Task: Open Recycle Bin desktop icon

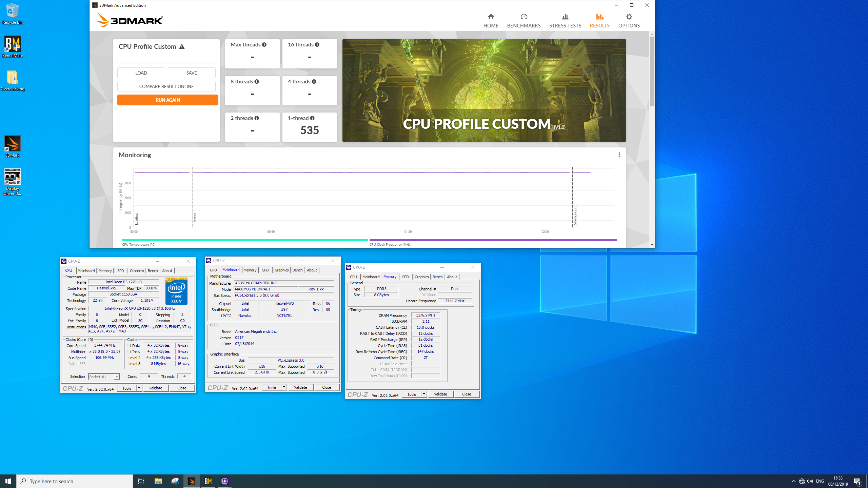Action: coord(13,14)
